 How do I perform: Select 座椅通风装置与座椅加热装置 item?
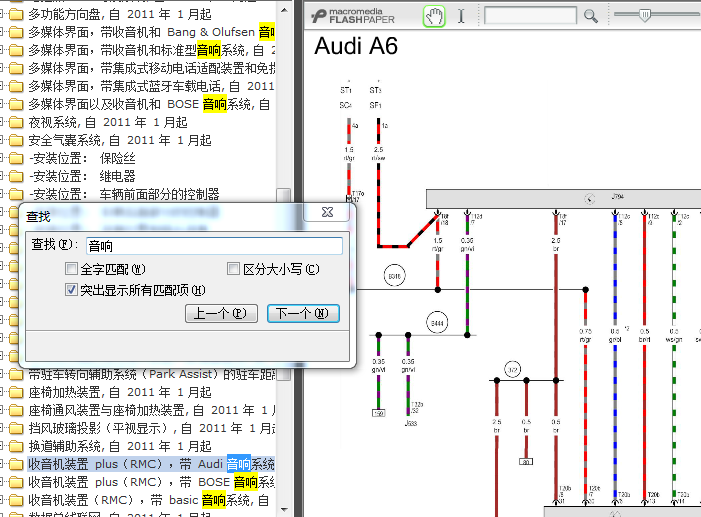tap(151, 410)
